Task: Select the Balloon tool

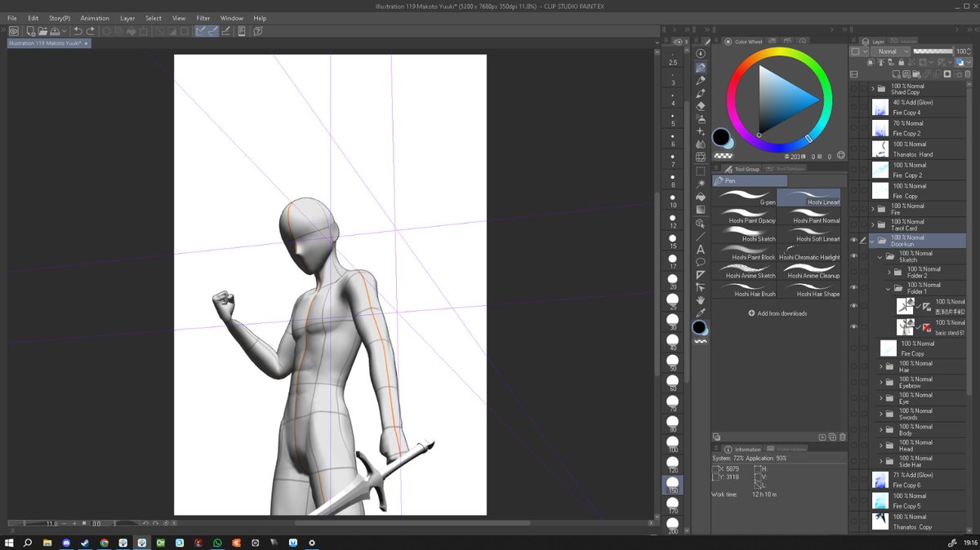Action: tap(700, 262)
